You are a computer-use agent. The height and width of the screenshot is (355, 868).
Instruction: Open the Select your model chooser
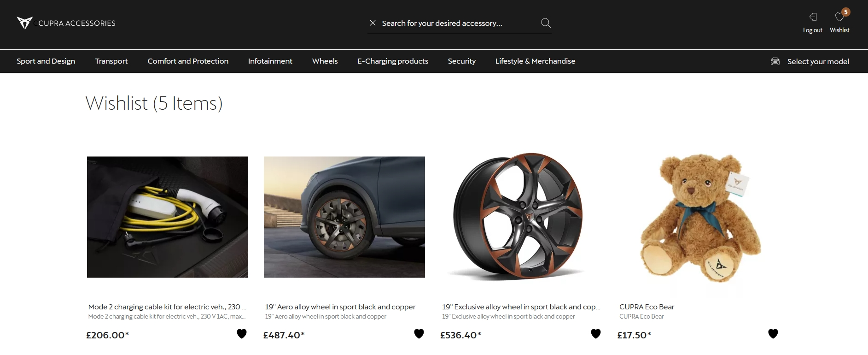click(818, 61)
